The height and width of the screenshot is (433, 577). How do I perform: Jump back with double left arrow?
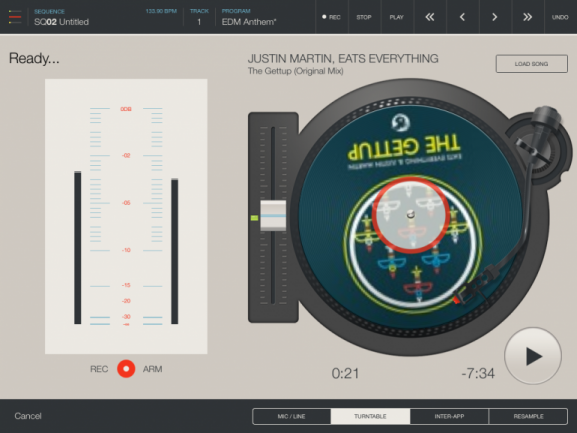(x=429, y=17)
